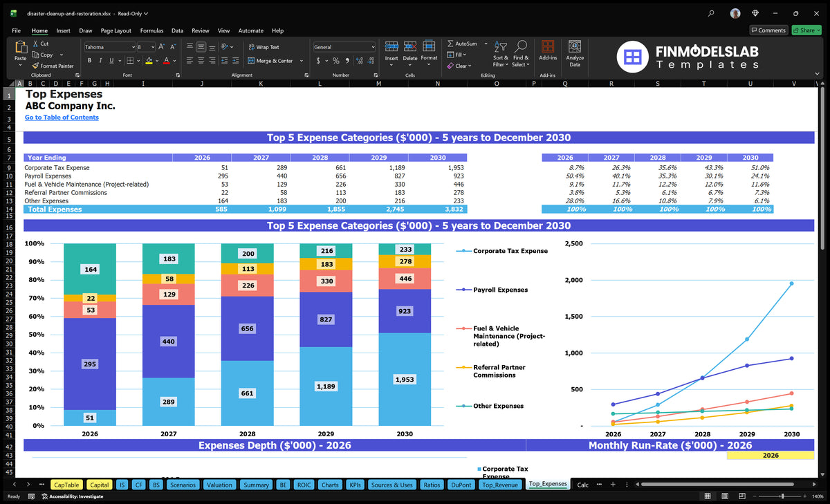Image resolution: width=830 pixels, height=504 pixels.
Task: Select the Top_Revenue sheet tab
Action: (x=499, y=485)
